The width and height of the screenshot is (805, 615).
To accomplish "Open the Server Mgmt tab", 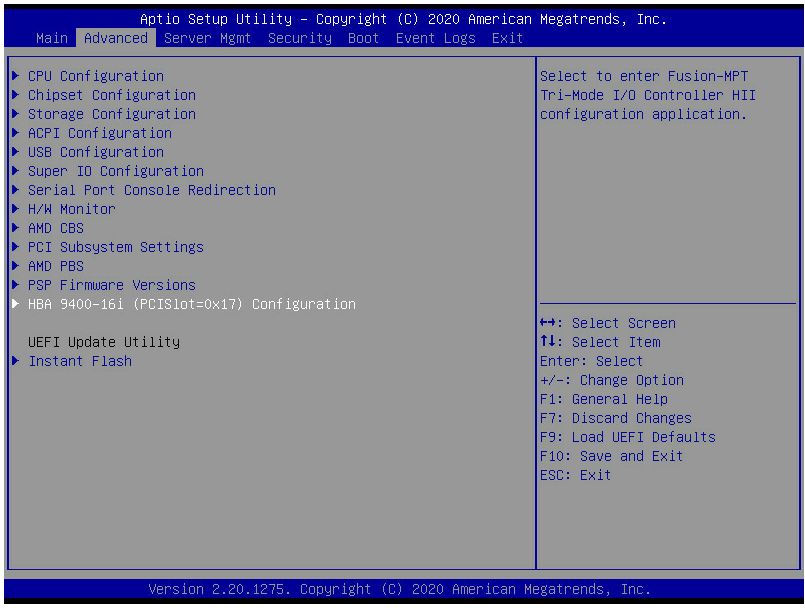I will 207,38.
